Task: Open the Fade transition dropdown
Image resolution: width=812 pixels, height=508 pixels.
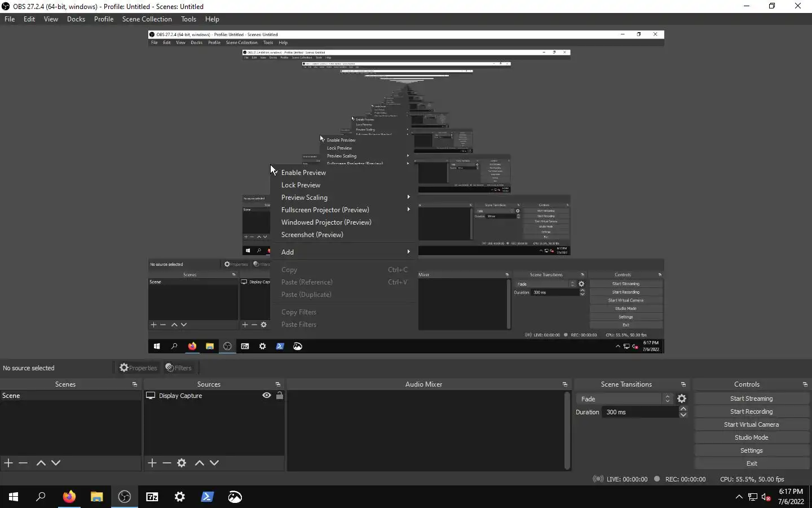Action: [625, 398]
